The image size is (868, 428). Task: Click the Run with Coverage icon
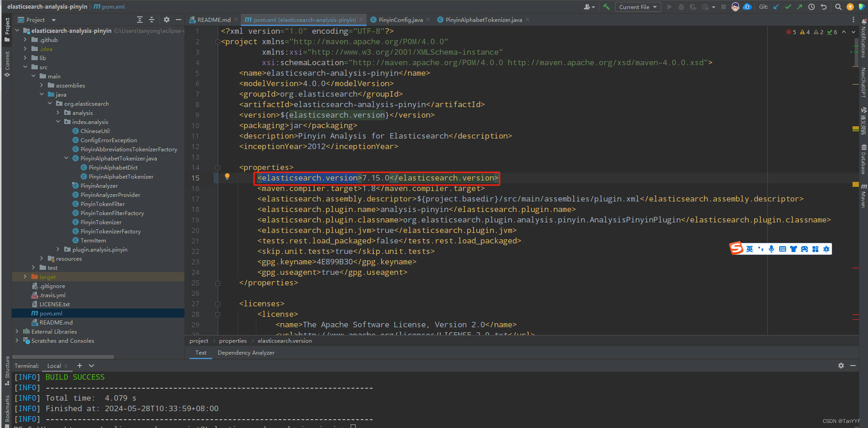693,7
